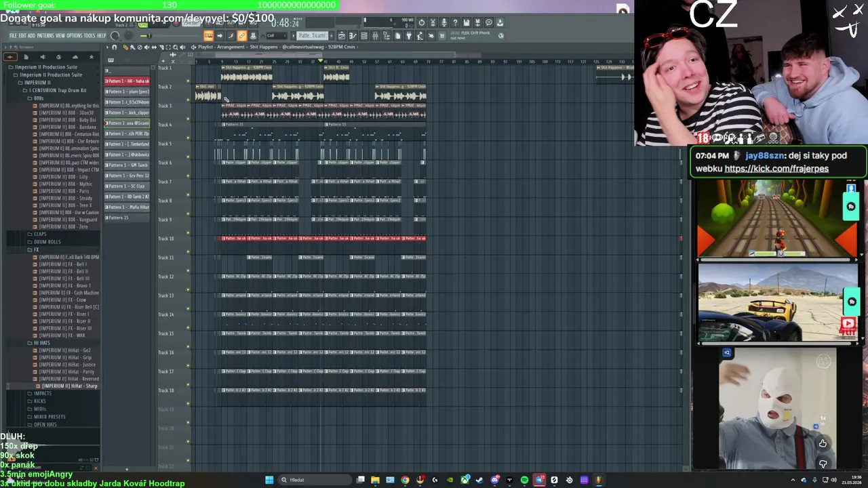Open the thumbs-up like icon on video overlay

tap(823, 443)
